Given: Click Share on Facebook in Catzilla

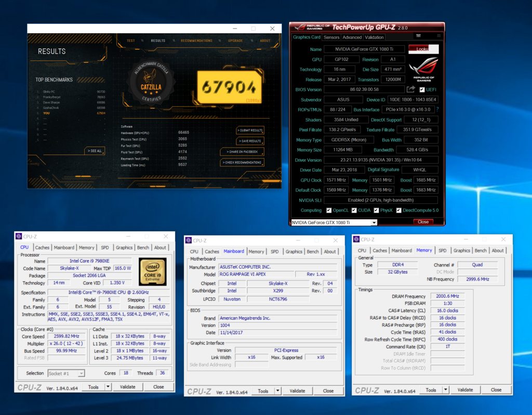Looking at the screenshot, I should tap(242, 152).
